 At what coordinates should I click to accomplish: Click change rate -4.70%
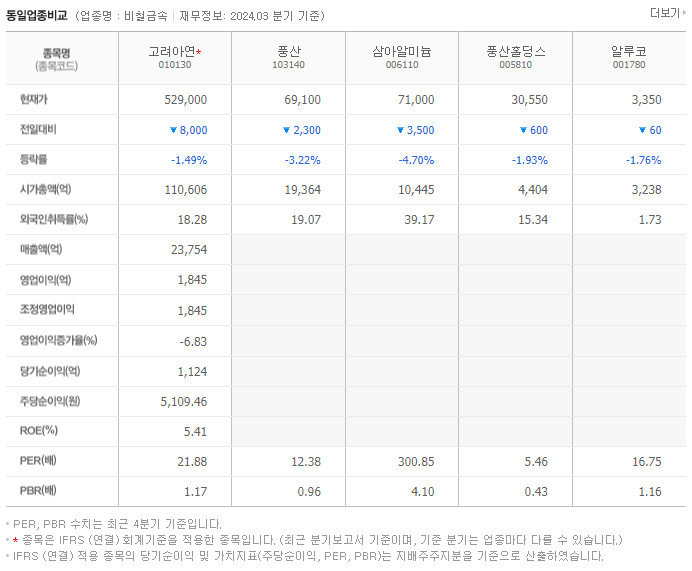click(x=416, y=160)
